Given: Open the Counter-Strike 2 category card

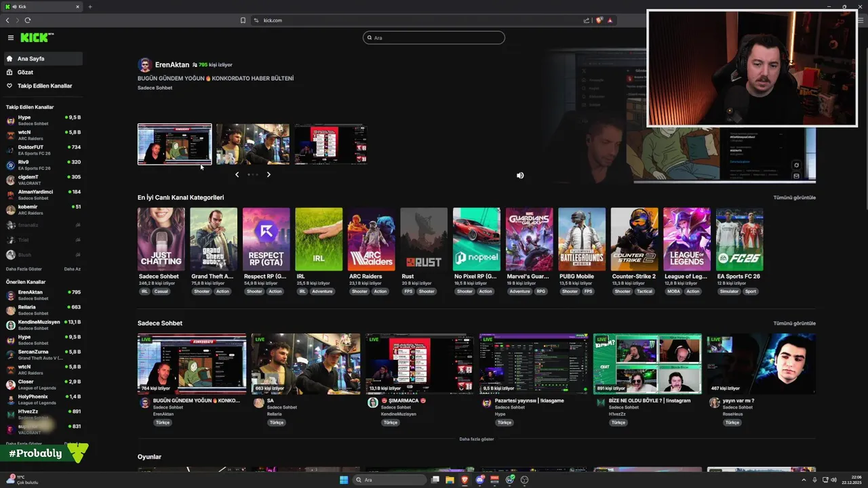Looking at the screenshot, I should (634, 239).
